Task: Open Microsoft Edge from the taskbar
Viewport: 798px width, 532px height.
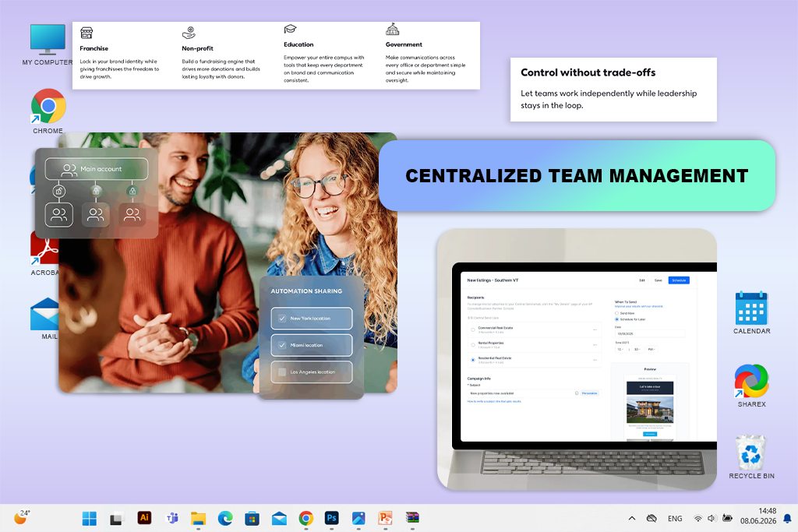Action: click(225, 518)
